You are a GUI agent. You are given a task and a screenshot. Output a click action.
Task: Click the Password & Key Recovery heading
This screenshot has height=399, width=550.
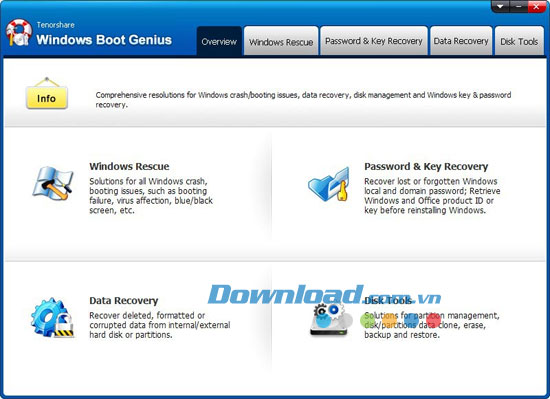click(426, 166)
